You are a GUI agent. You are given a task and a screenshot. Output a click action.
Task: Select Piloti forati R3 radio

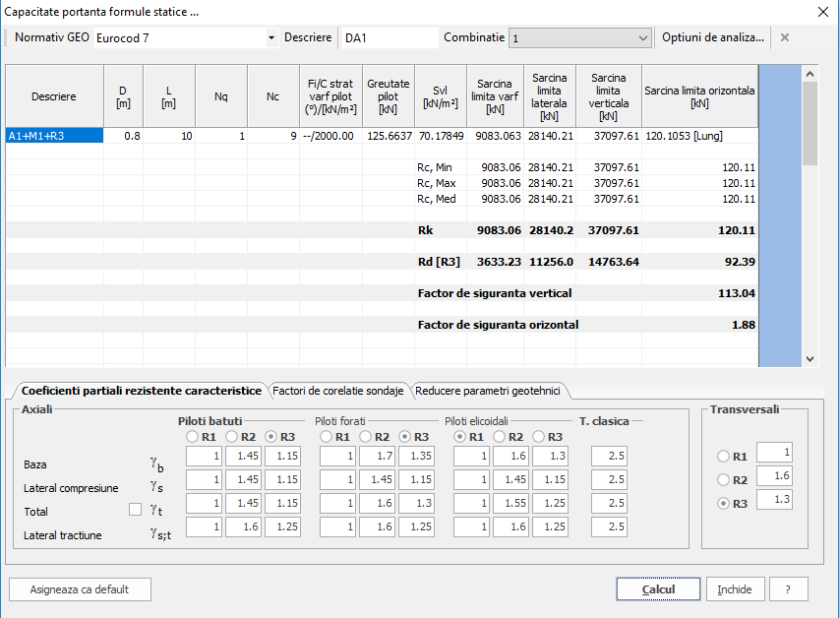coord(405,437)
